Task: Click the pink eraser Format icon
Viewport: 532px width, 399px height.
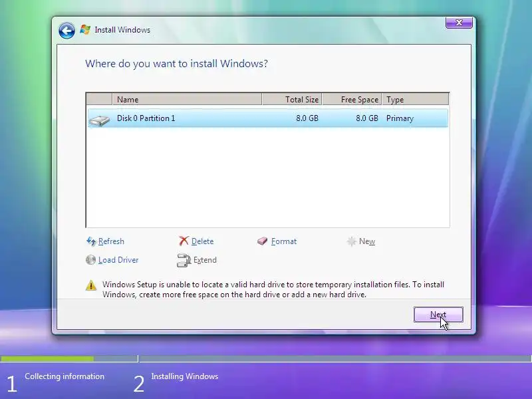Action: point(262,241)
